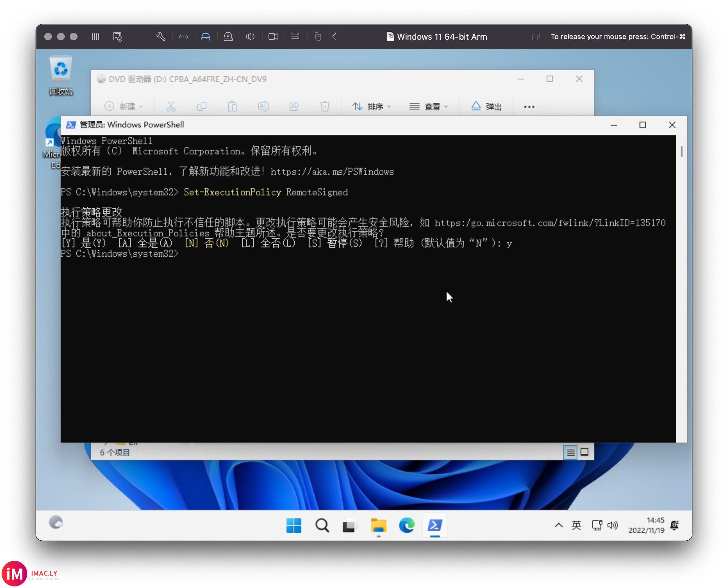Switch Explorer to details view toggle
Screen dimensions: 728x588
[571, 452]
